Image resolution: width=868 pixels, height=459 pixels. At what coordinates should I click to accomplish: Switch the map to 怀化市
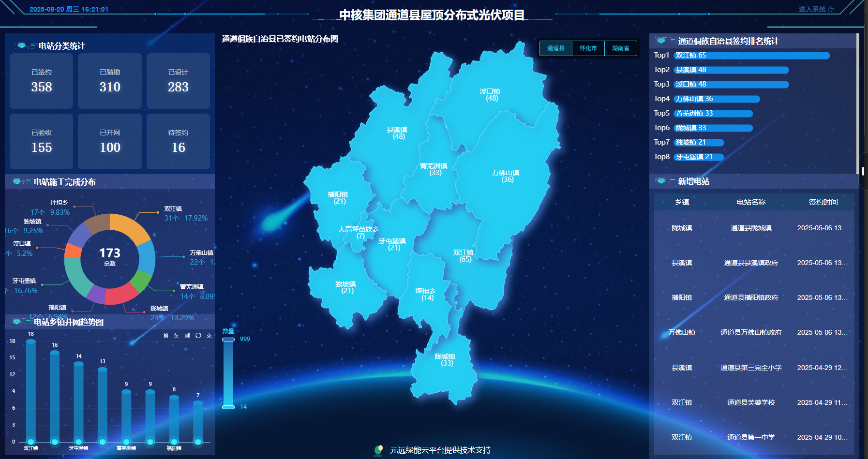point(588,48)
